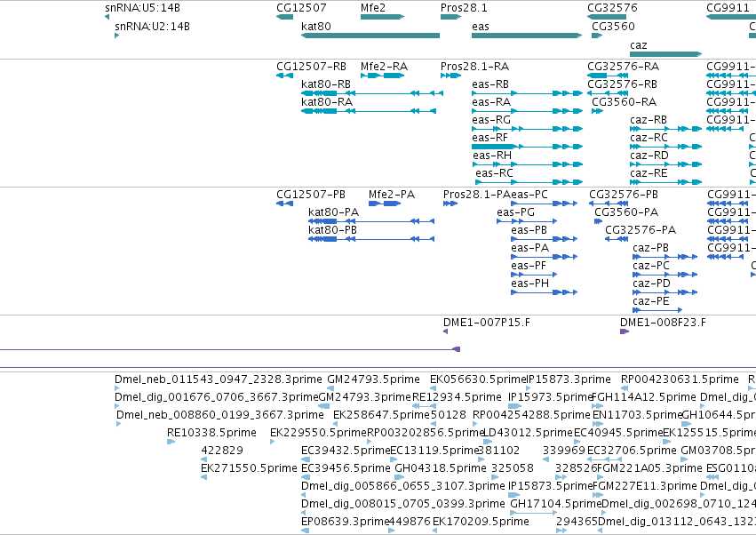This screenshot has width=756, height=535.
Task: Select transcript caz-RB
Action: (x=649, y=120)
